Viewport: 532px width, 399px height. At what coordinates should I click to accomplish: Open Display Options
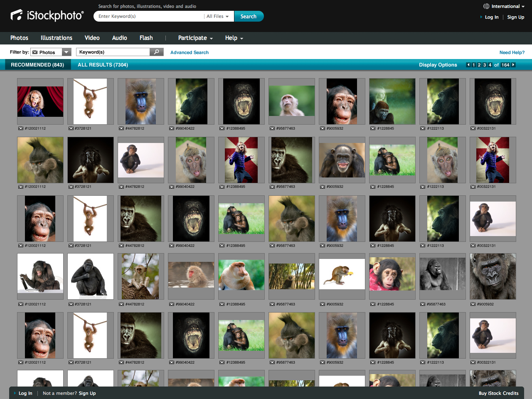(x=438, y=65)
